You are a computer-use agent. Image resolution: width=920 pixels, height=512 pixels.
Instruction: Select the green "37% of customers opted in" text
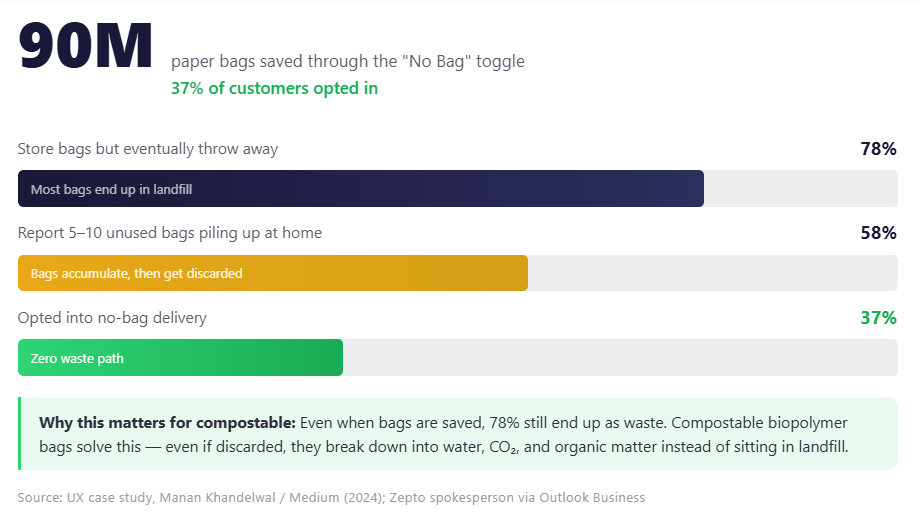coord(274,88)
